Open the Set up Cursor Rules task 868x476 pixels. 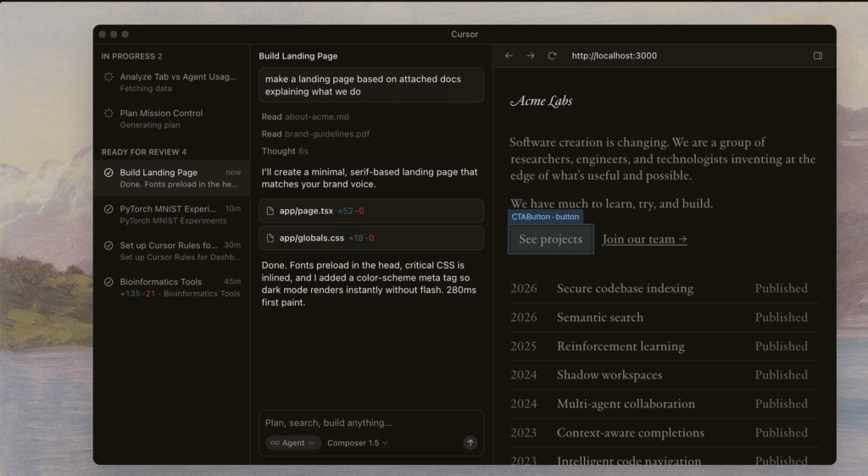(x=171, y=251)
